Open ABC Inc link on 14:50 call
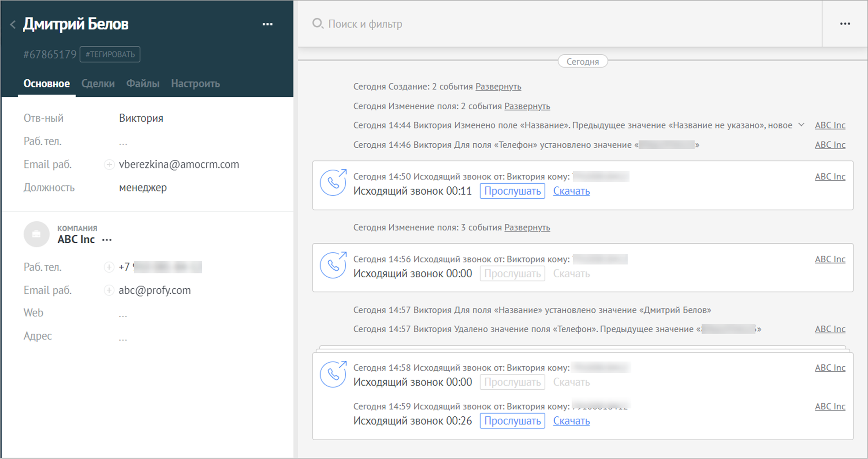The height and width of the screenshot is (459, 868). point(830,176)
